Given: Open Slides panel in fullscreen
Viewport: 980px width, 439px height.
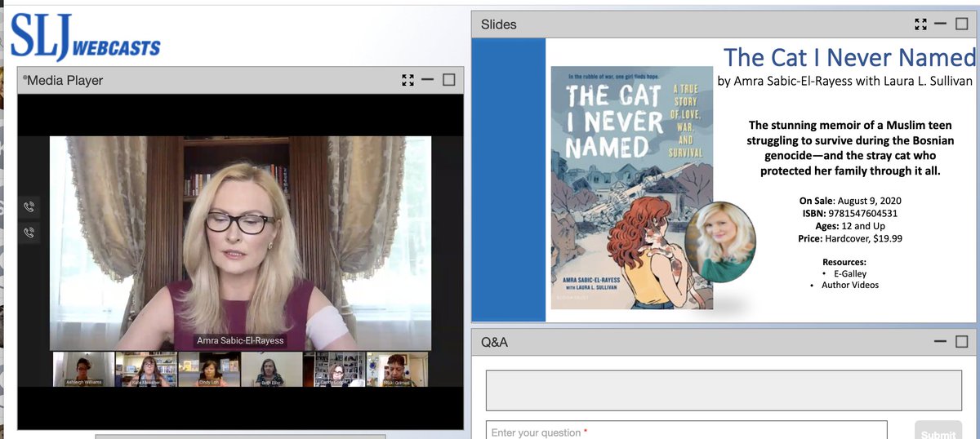Looking at the screenshot, I should (x=921, y=24).
